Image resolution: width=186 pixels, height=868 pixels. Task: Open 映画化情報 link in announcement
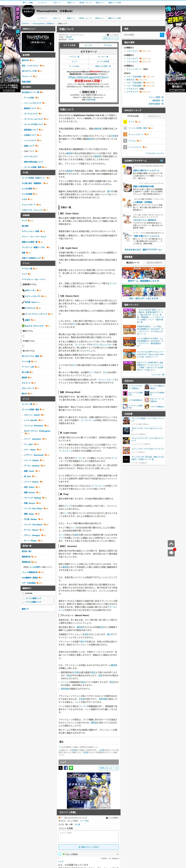coord(91,100)
